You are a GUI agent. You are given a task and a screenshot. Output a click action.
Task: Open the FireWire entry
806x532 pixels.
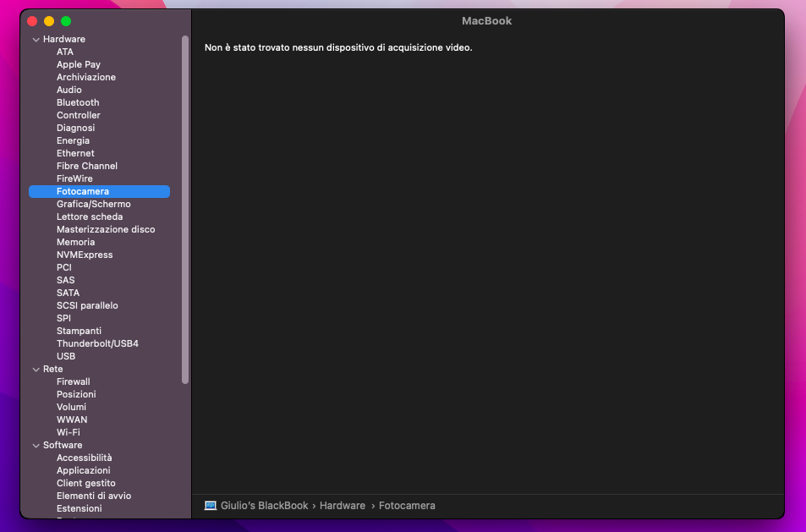[x=74, y=178]
